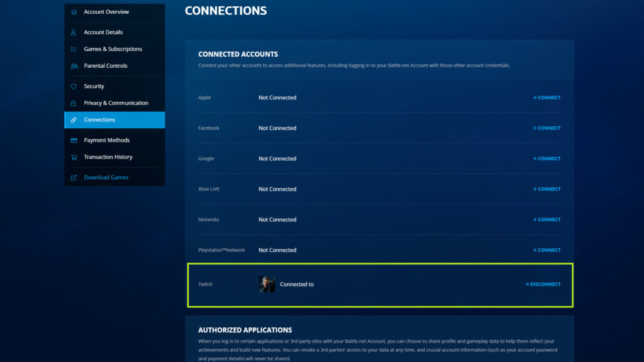The image size is (644, 362).
Task: Open Account Overview from the sidebar
Action: [x=107, y=11]
